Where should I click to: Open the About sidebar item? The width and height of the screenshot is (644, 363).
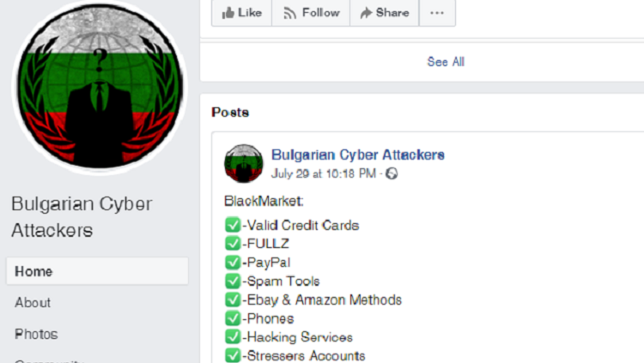(x=33, y=303)
